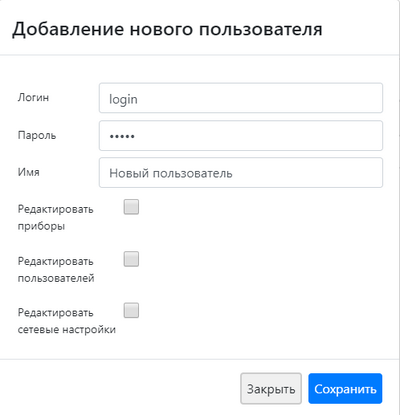Click the masked password dots
This screenshot has height=415, width=400.
click(x=122, y=136)
